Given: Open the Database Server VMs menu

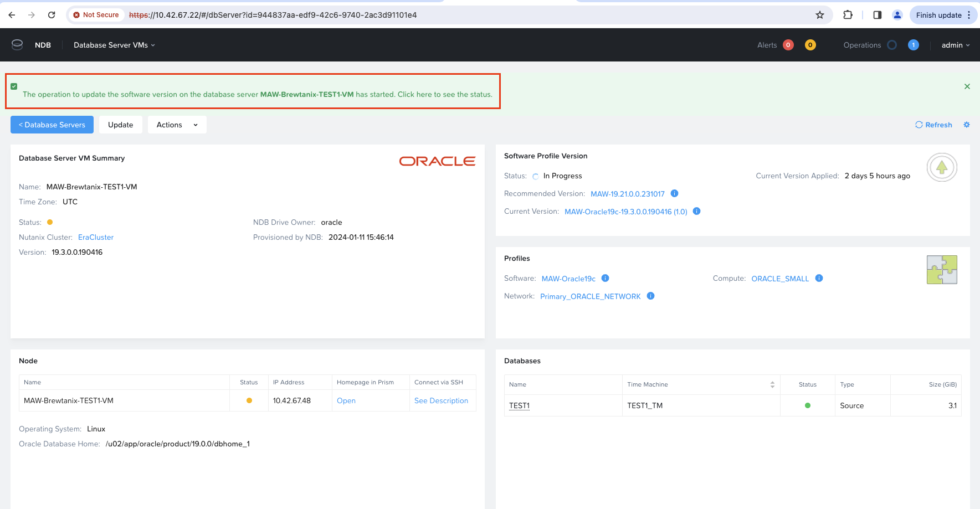Looking at the screenshot, I should tap(114, 45).
